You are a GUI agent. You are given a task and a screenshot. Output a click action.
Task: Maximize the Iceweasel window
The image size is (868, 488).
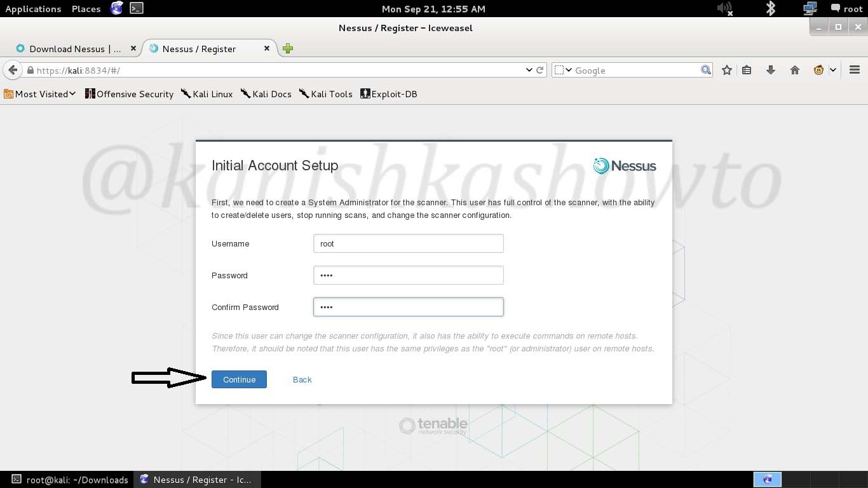coord(839,27)
